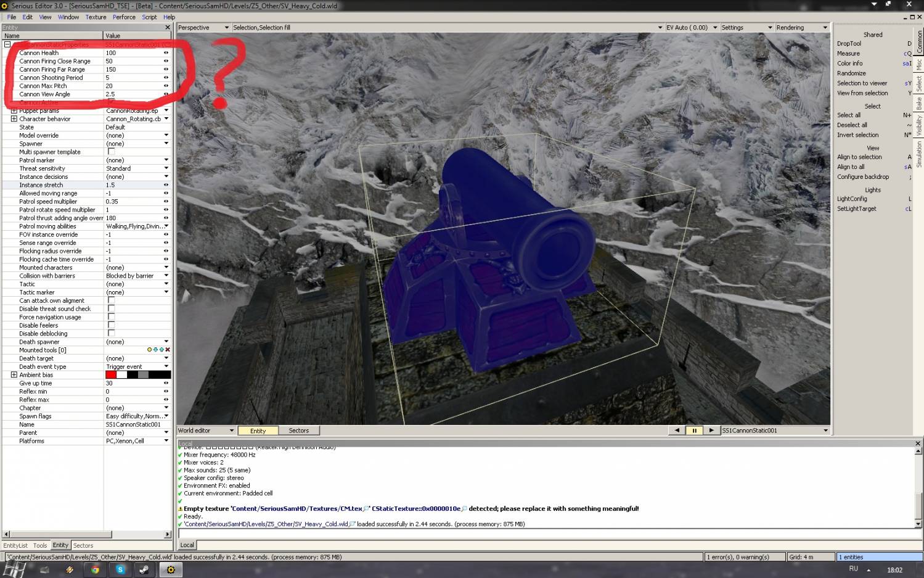924x578 pixels.
Task: Click Serious Editor taskbar icon
Action: coord(171,569)
